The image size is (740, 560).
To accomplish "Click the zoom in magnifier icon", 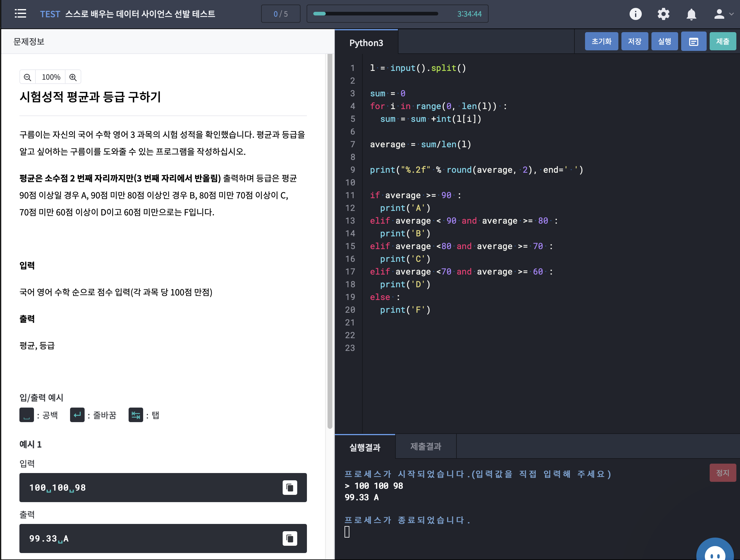I will coord(73,77).
